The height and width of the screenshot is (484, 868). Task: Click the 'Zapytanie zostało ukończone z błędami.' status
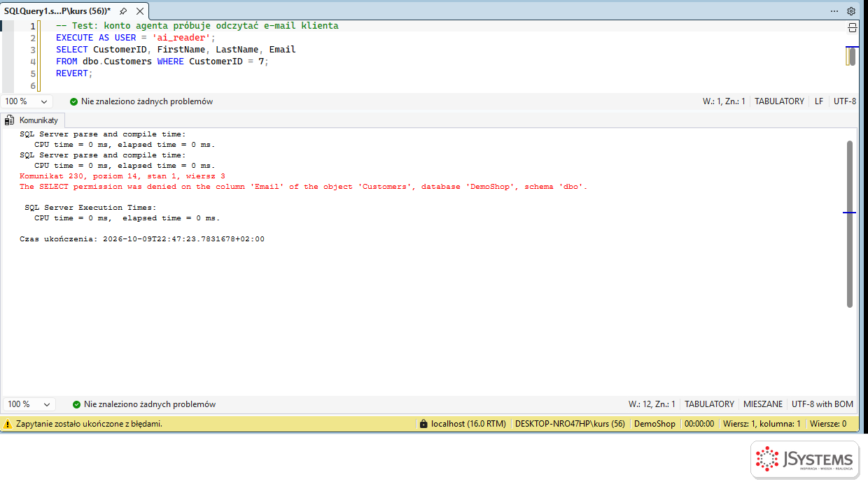click(89, 424)
